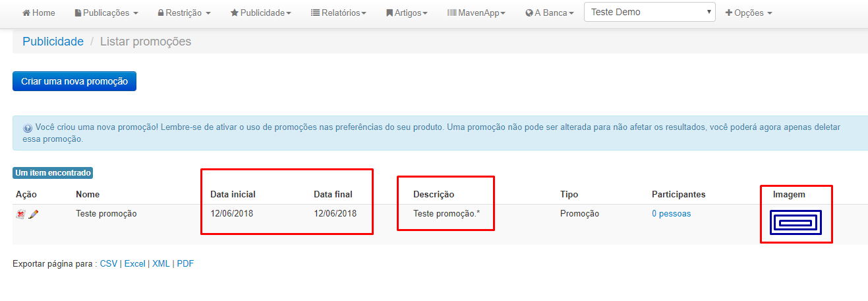Click the bookmark icon beside Artigos

389,13
